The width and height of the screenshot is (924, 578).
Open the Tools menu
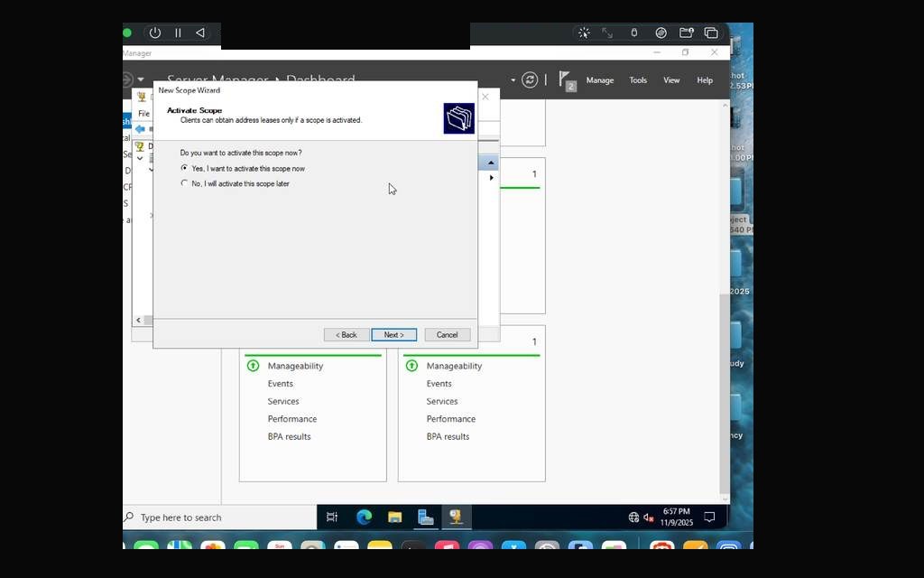click(638, 80)
